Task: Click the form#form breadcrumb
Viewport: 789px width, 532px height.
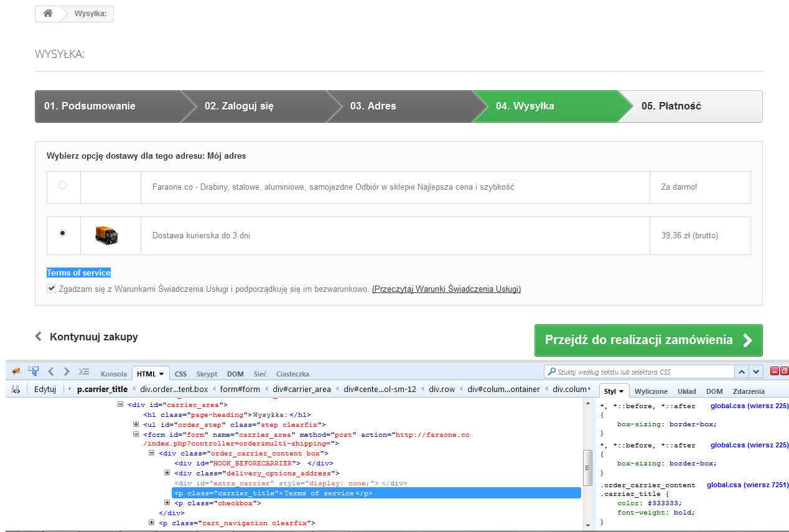Action: (x=239, y=390)
